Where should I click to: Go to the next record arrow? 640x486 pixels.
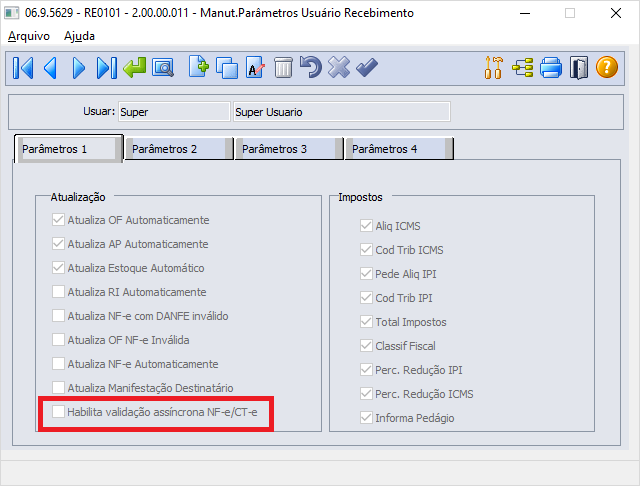point(79,68)
